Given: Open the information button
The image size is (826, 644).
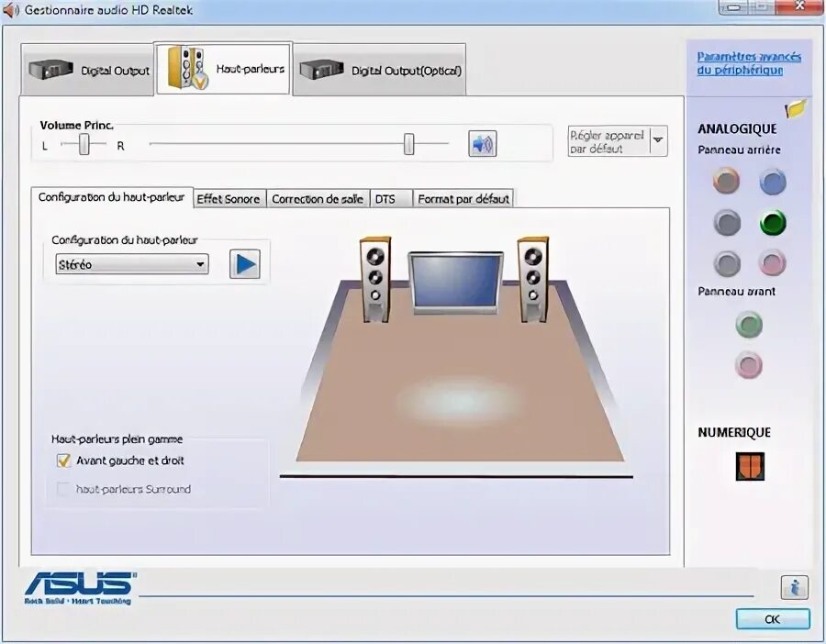Looking at the screenshot, I should (795, 586).
